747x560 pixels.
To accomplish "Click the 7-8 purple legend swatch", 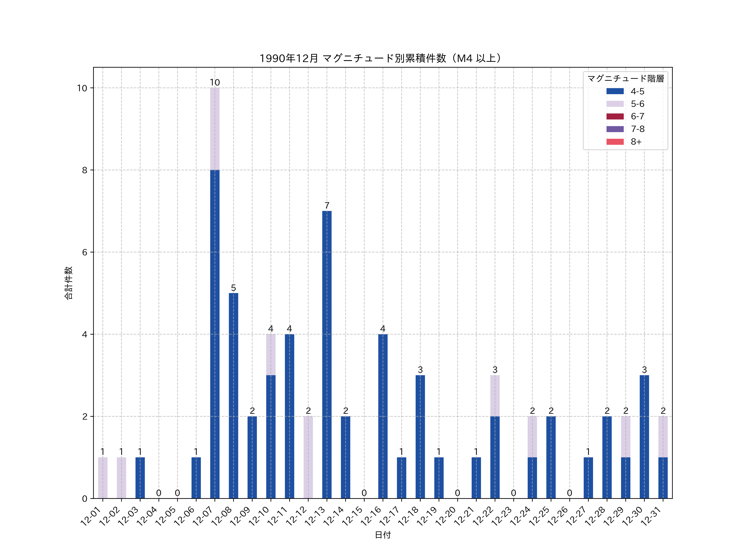I will (615, 129).
